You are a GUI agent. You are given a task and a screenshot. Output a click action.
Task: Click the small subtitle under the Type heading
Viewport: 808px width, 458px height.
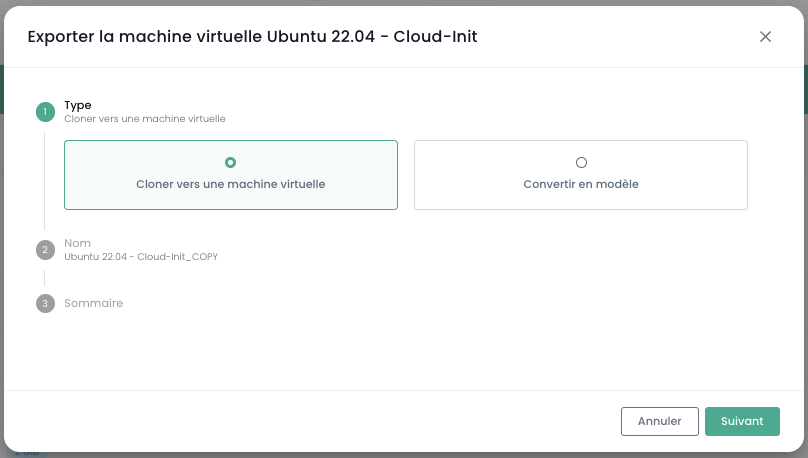tap(145, 119)
